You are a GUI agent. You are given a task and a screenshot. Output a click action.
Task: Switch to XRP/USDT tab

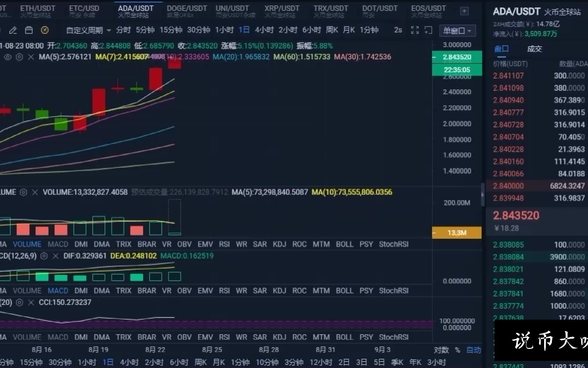[282, 11]
